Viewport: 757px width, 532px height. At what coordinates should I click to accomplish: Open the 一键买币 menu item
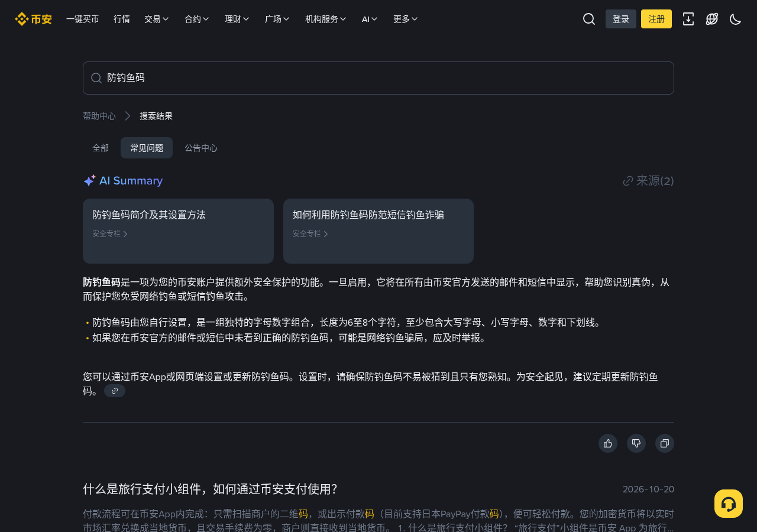(x=83, y=19)
